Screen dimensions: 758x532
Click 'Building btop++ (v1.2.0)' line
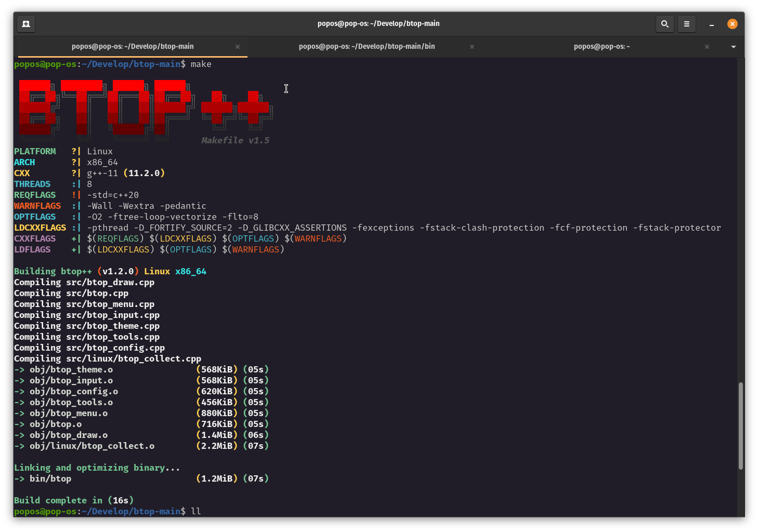pos(110,271)
